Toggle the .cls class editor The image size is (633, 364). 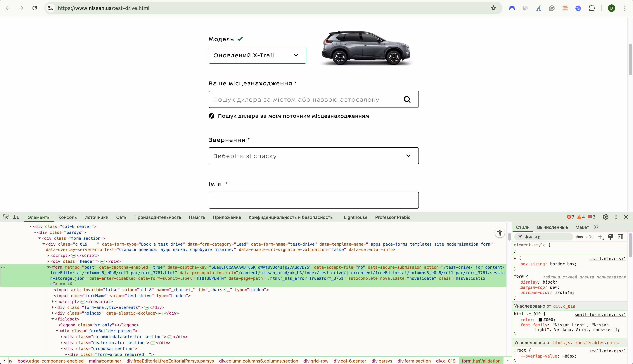pos(590,237)
